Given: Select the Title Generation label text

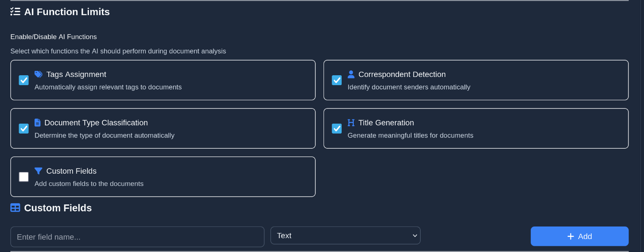Looking at the screenshot, I should tap(386, 123).
